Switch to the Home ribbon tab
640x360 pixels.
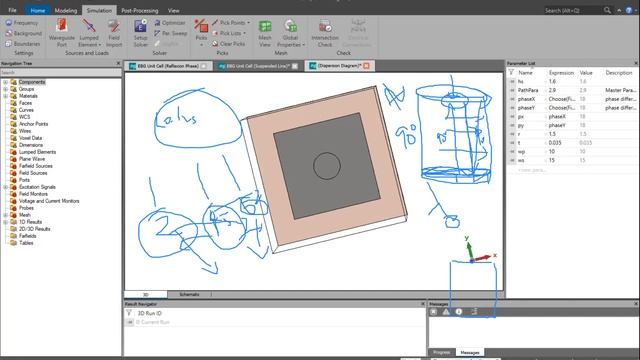tap(38, 10)
